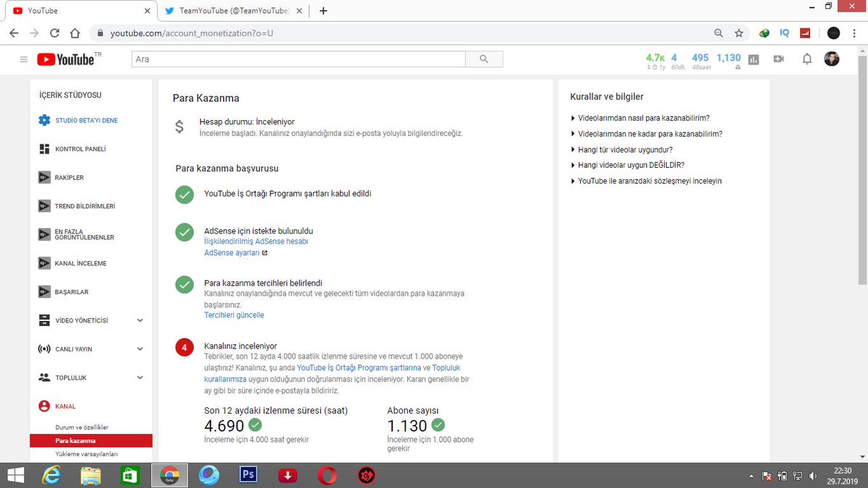Viewport: 868px width, 488px height.
Task: Open Chrome three-dot menu
Action: (x=854, y=33)
